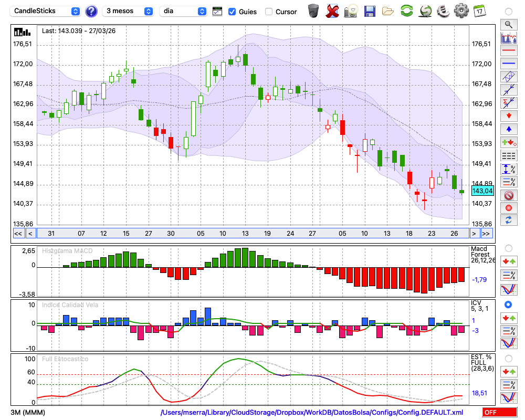The width and height of the screenshot is (525, 420).
Task: Select the parallel channel drawing tool
Action: [508, 77]
